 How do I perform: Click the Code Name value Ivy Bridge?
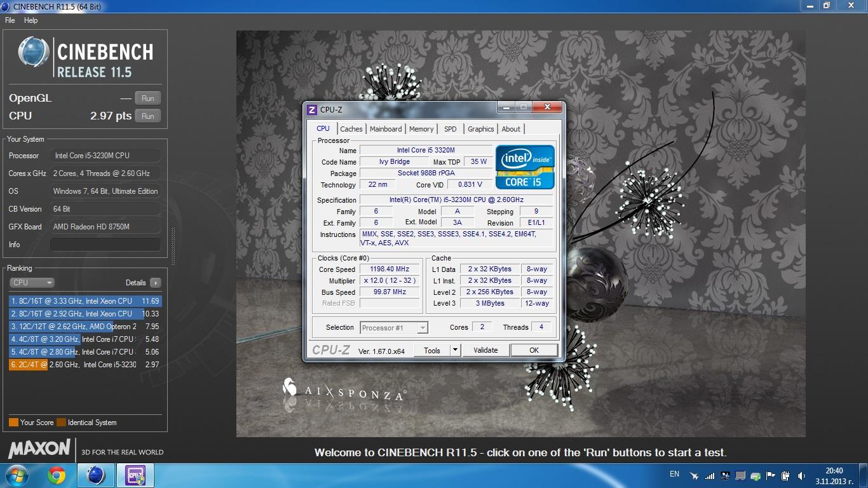395,161
